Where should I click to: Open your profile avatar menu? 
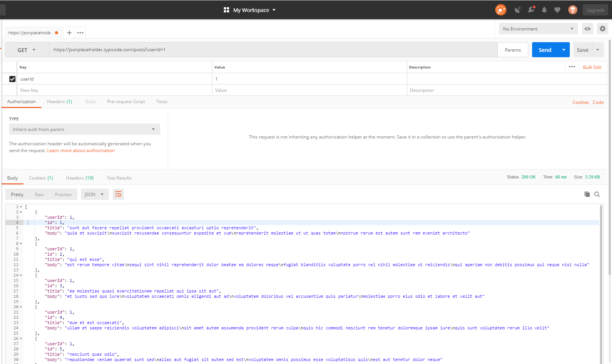[572, 10]
